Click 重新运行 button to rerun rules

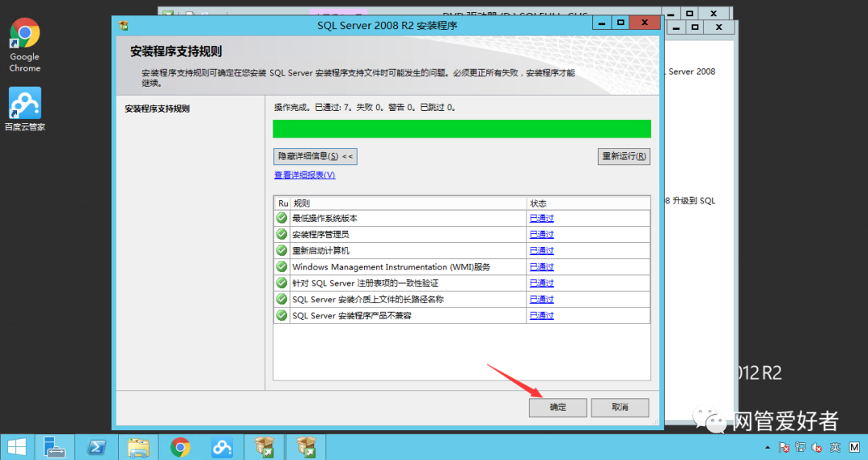(x=624, y=156)
